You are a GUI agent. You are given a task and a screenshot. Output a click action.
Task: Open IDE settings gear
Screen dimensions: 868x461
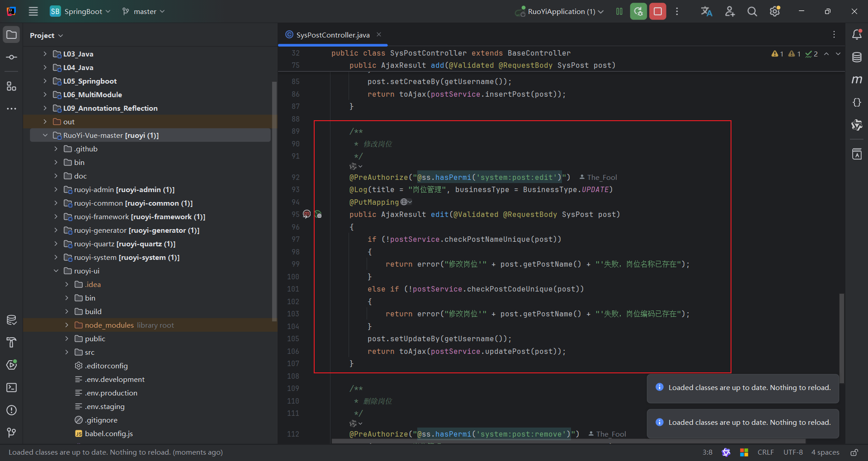(x=775, y=11)
